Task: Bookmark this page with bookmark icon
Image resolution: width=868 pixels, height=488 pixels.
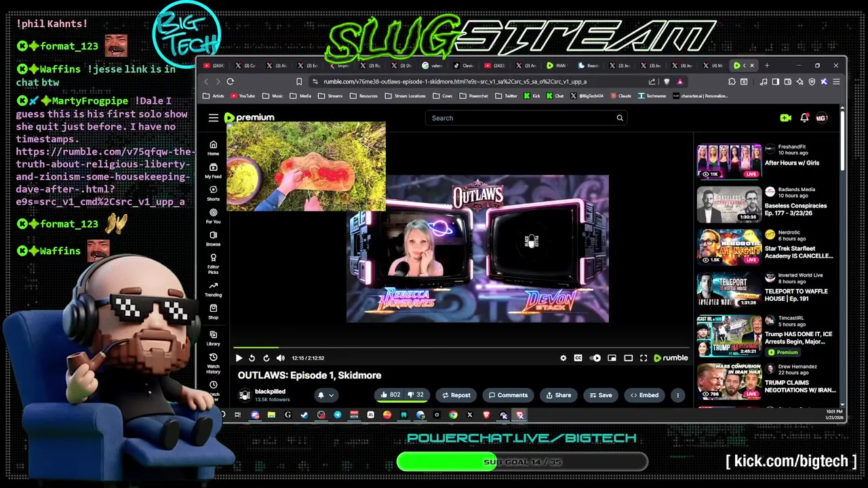Action: [x=299, y=81]
